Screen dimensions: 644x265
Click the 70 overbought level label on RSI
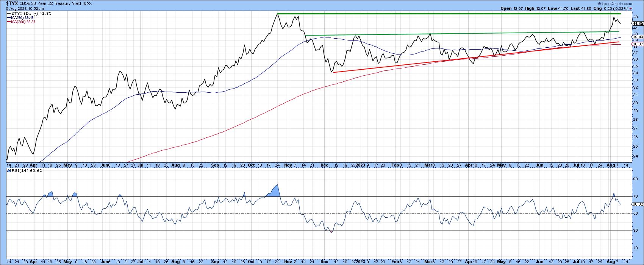(635, 196)
